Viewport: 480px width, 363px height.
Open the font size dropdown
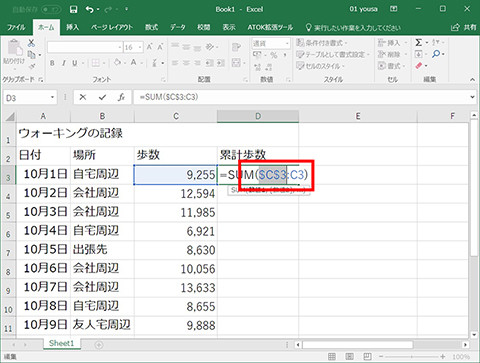point(140,47)
